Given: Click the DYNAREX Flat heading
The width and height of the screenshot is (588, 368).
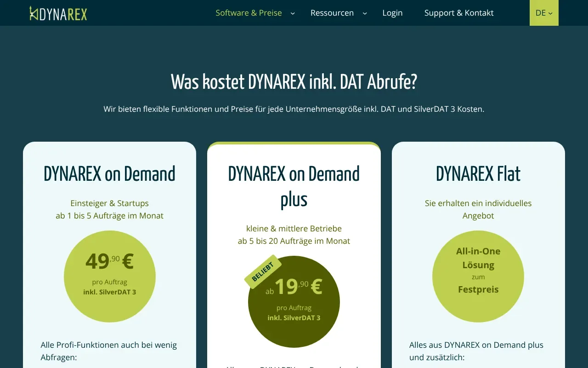Looking at the screenshot, I should 478,174.
